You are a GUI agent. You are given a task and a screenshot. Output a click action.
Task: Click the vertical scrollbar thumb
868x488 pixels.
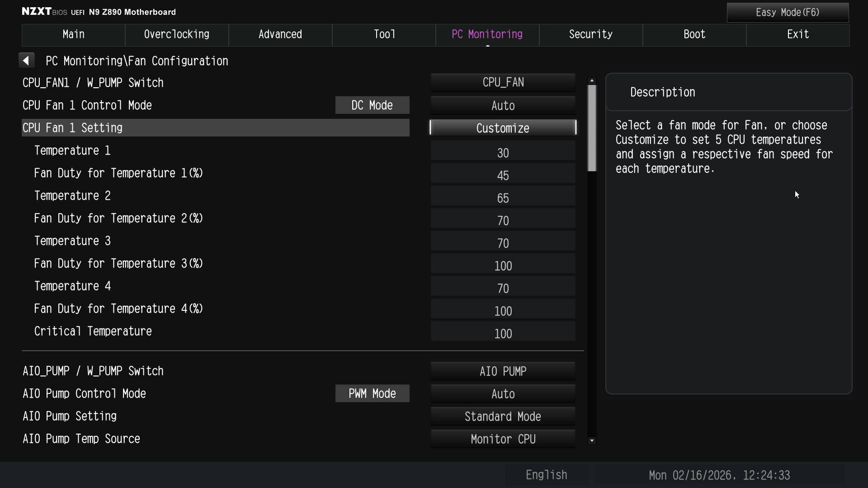click(592, 129)
